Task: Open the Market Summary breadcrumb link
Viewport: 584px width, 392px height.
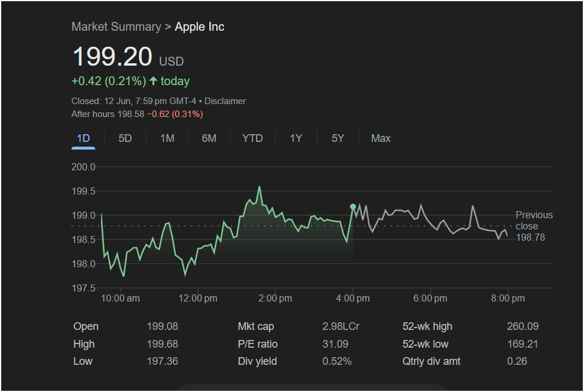Action: [x=116, y=27]
